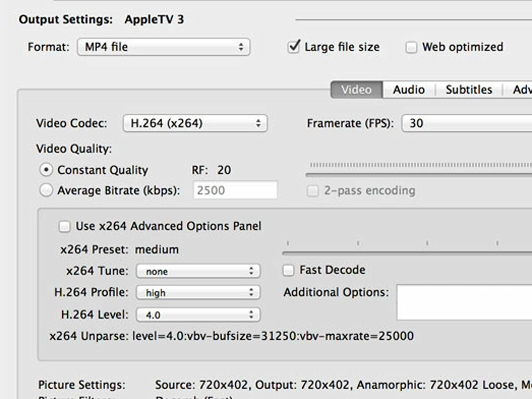Switch to the Video tab

356,90
